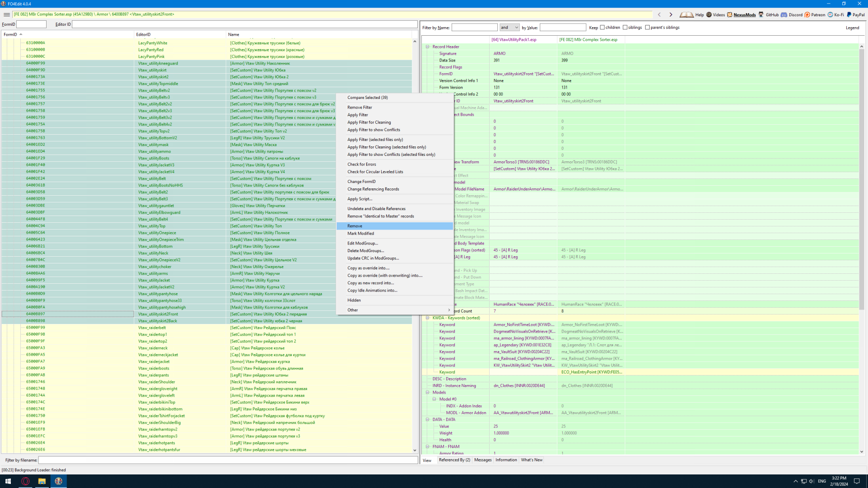The image size is (868, 488).
Task: Click the PayPal toolbar icon
Action: pyautogui.click(x=849, y=14)
